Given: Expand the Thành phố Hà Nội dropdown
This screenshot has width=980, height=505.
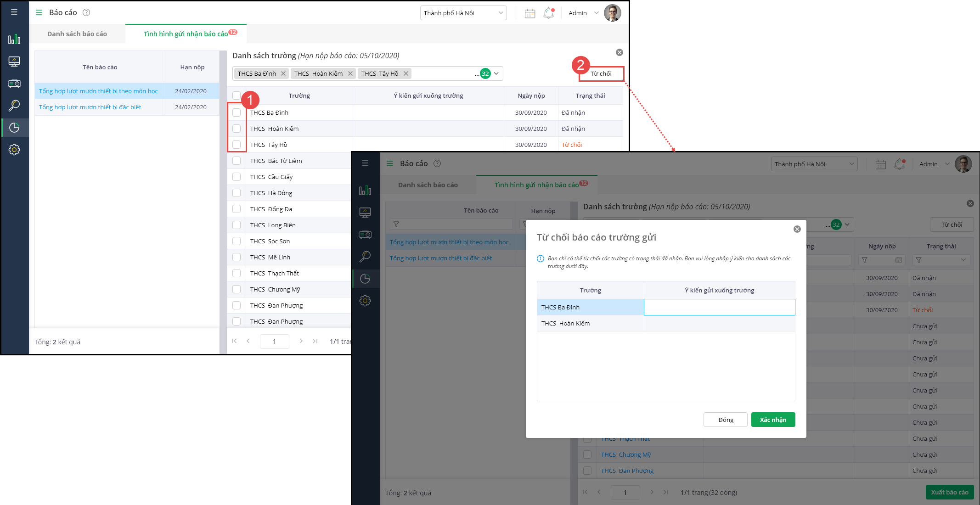Looking at the screenshot, I should tap(463, 13).
